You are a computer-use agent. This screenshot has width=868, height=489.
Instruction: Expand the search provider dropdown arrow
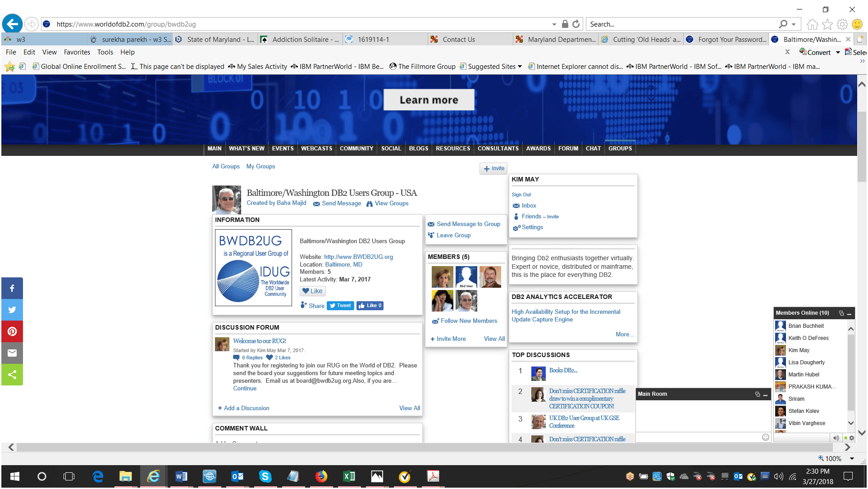794,24
